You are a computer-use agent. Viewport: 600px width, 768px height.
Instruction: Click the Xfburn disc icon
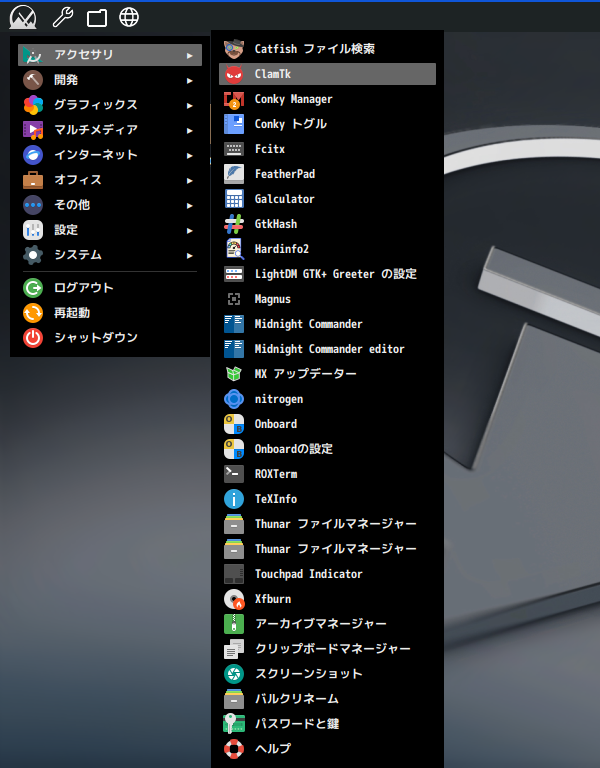(234, 599)
